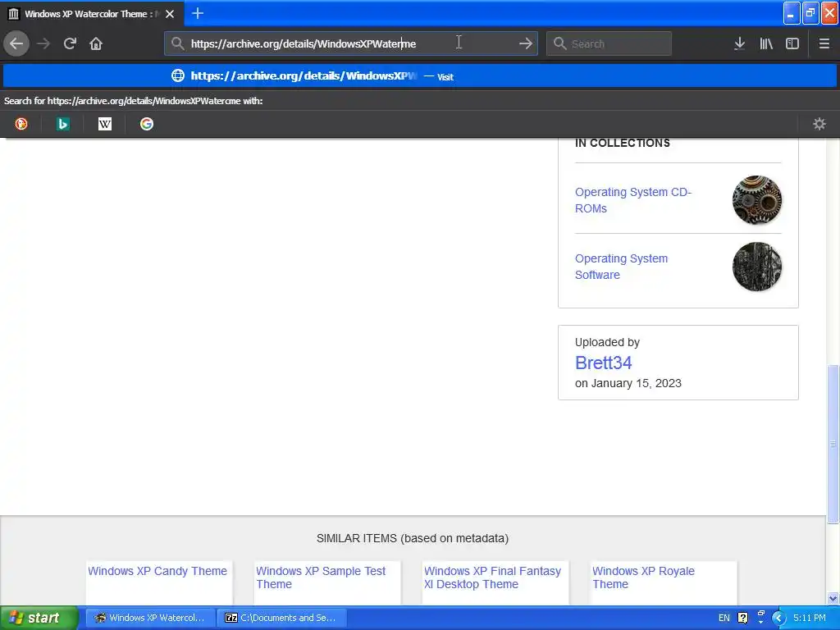Search with Wikipedia engine icon

(104, 124)
